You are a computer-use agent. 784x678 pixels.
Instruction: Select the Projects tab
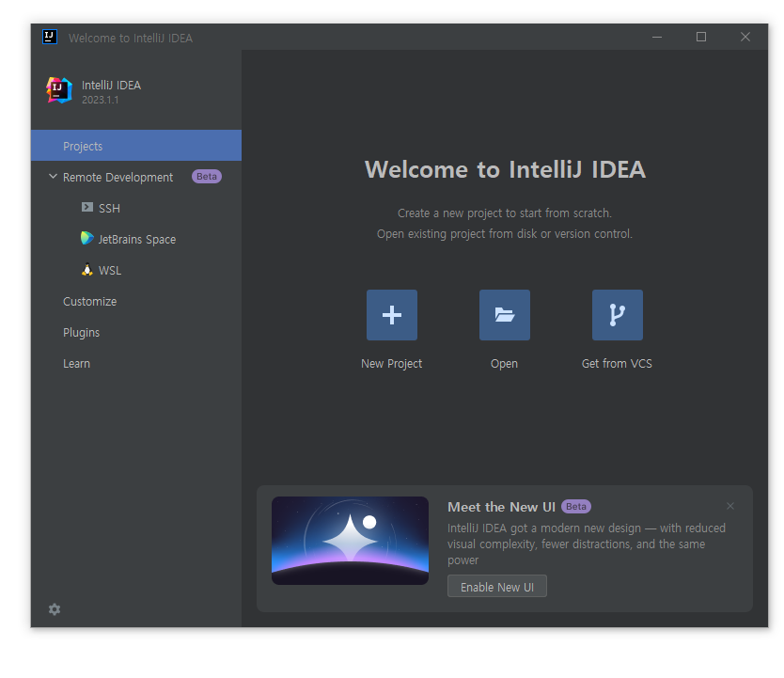(136, 146)
